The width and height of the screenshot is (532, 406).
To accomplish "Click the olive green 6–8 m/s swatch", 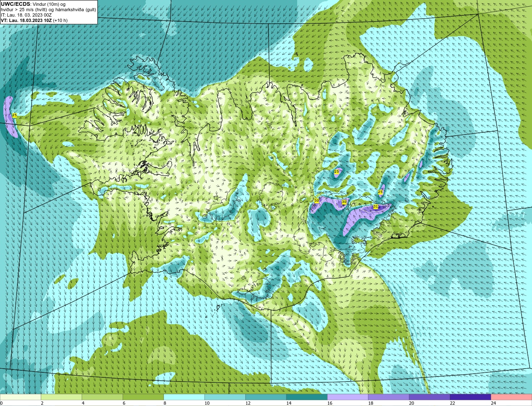I will click(x=143, y=397).
